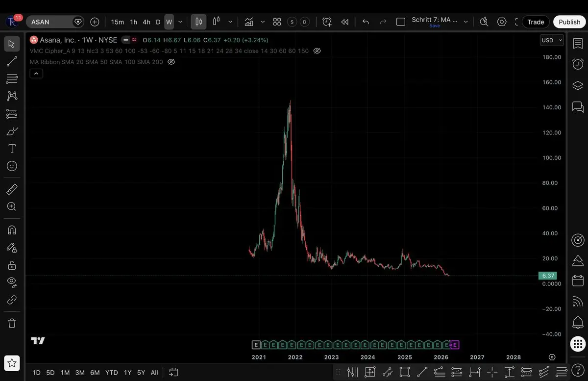Image resolution: width=588 pixels, height=381 pixels.
Task: Toggle magnet mode for drawings
Action: (12, 230)
